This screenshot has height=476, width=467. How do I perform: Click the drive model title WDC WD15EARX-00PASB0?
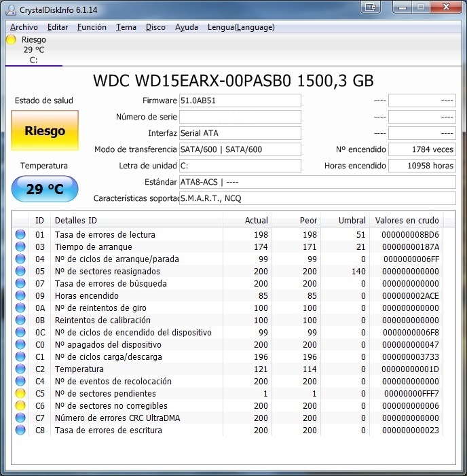coord(192,81)
